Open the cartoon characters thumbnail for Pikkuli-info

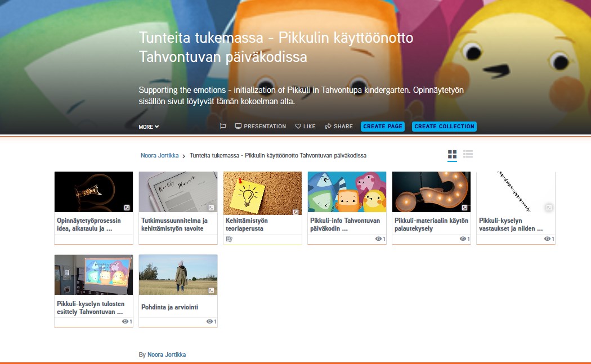click(347, 192)
